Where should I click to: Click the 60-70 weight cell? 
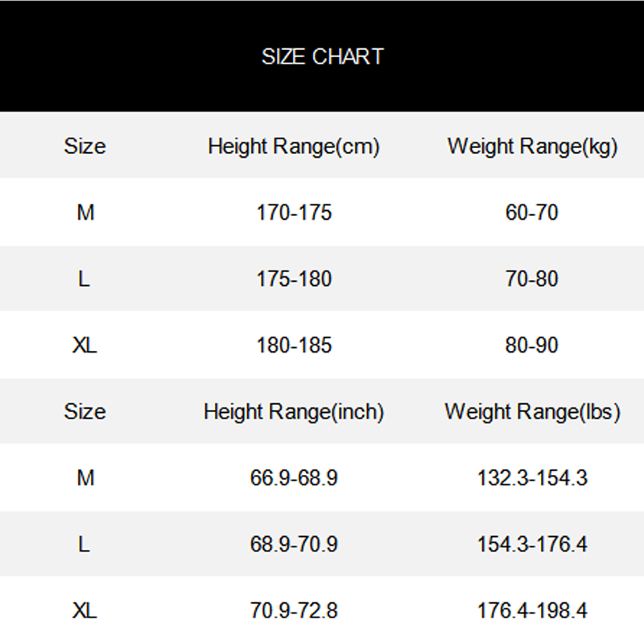[x=532, y=213]
